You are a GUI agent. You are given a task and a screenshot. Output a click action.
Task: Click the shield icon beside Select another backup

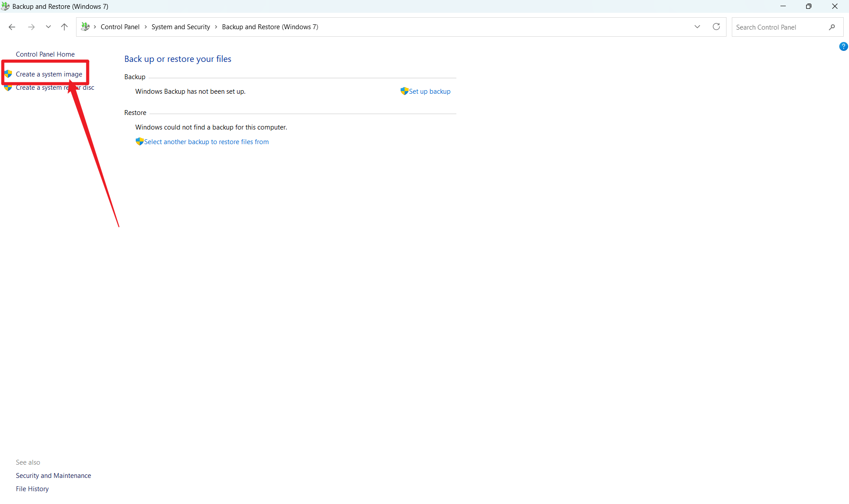click(139, 141)
